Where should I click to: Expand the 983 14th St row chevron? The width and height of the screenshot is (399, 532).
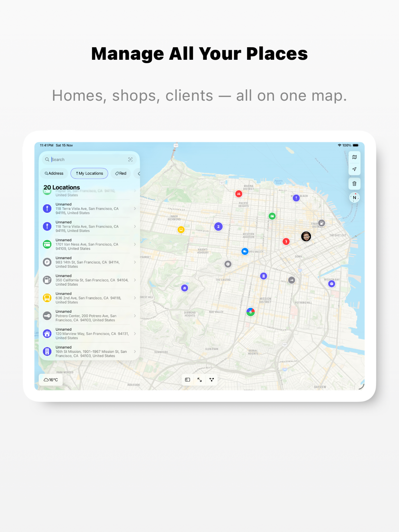pos(135,262)
